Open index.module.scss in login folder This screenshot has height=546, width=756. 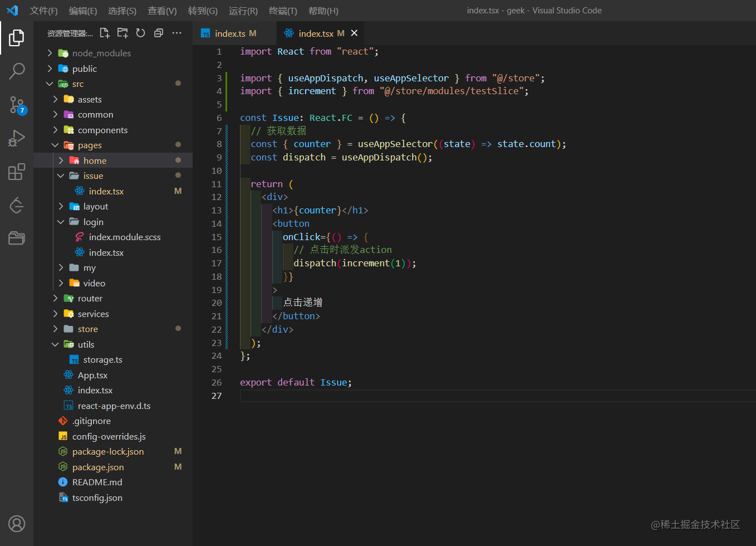(x=125, y=237)
